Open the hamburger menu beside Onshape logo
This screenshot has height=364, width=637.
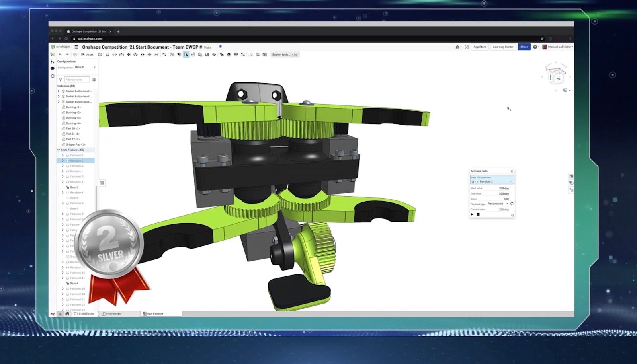click(76, 47)
